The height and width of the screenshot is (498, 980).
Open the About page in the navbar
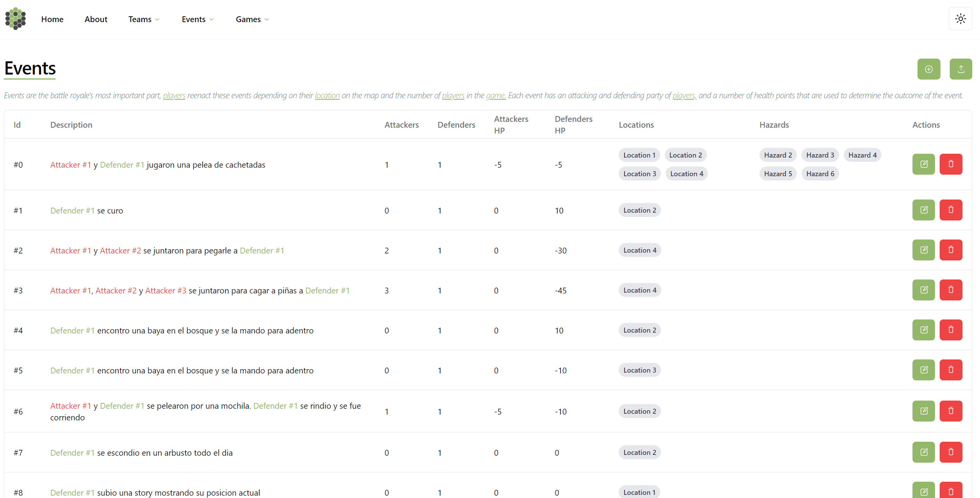[x=96, y=19]
